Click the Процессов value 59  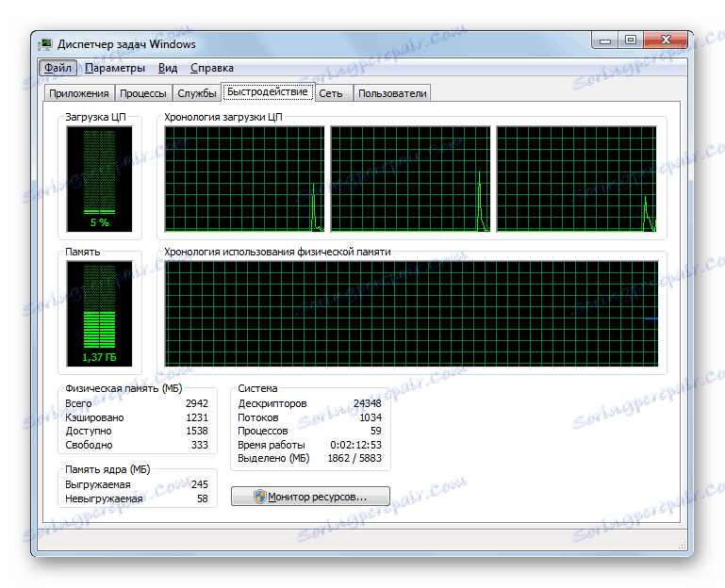[x=376, y=431]
